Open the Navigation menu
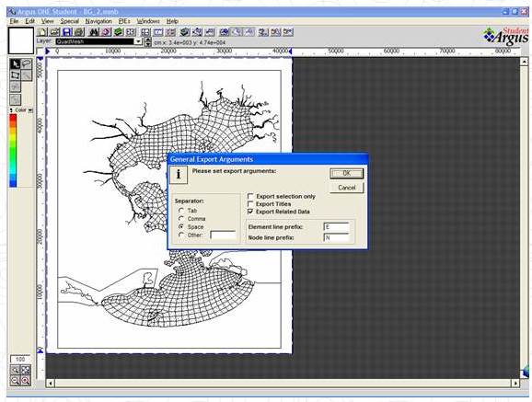The image size is (532, 402). click(98, 21)
